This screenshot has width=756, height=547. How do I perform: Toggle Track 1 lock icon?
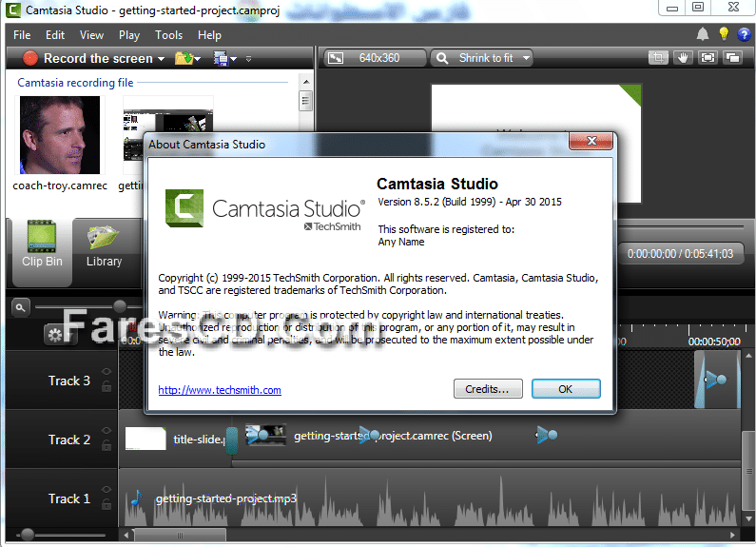[107, 504]
